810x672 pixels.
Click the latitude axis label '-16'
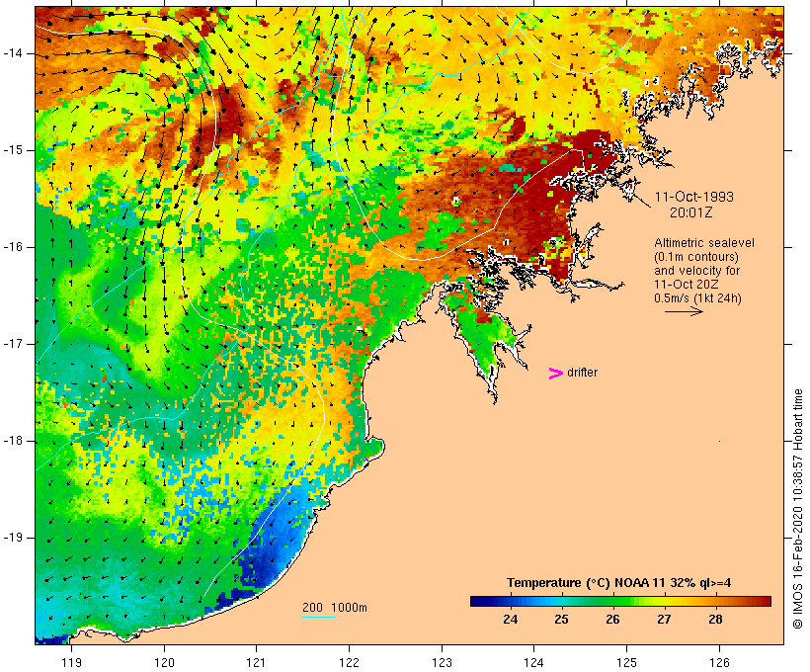[x=12, y=247]
